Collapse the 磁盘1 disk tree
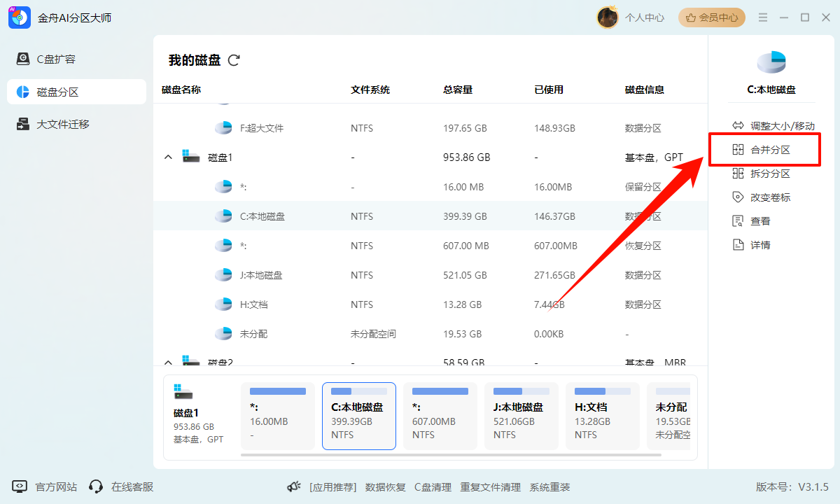This screenshot has height=504, width=840. 168,157
